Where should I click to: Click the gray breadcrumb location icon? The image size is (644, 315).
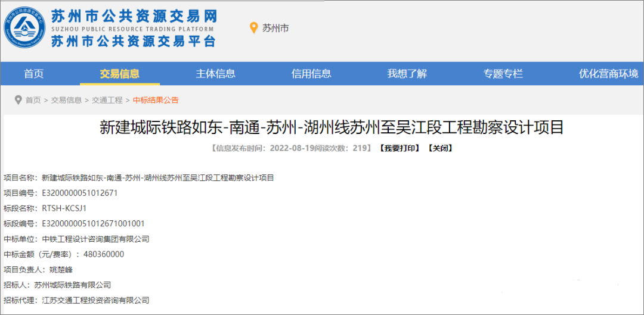18,100
